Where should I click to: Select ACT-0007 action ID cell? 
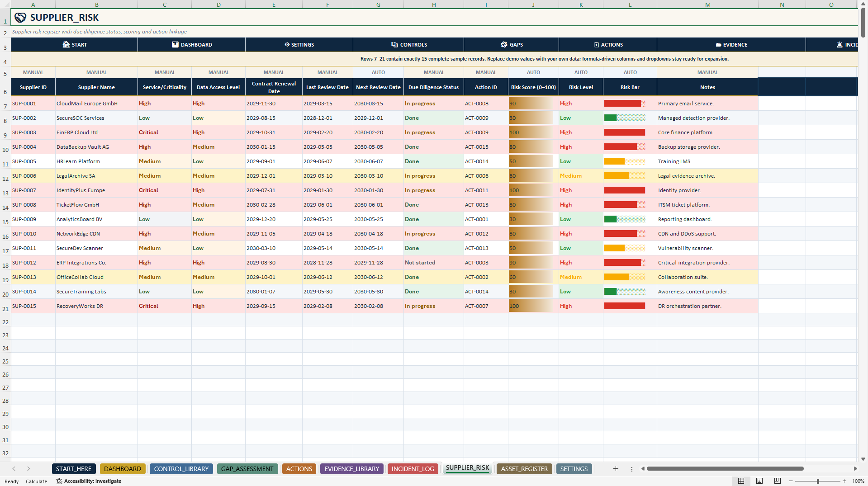pos(486,306)
